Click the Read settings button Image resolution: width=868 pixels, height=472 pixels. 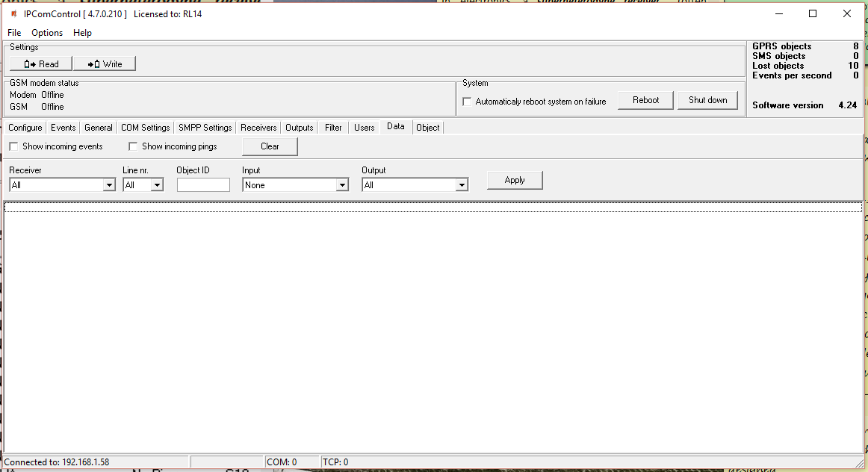tap(41, 64)
